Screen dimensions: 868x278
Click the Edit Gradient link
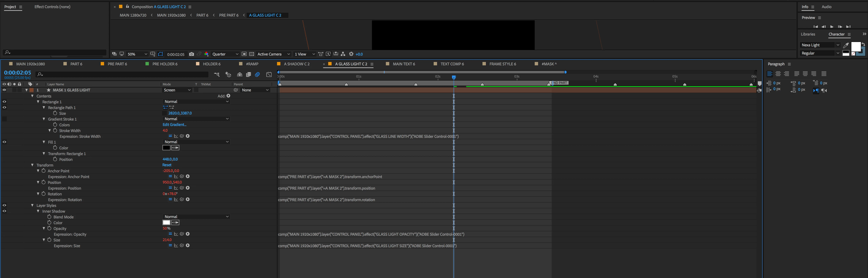click(x=174, y=125)
